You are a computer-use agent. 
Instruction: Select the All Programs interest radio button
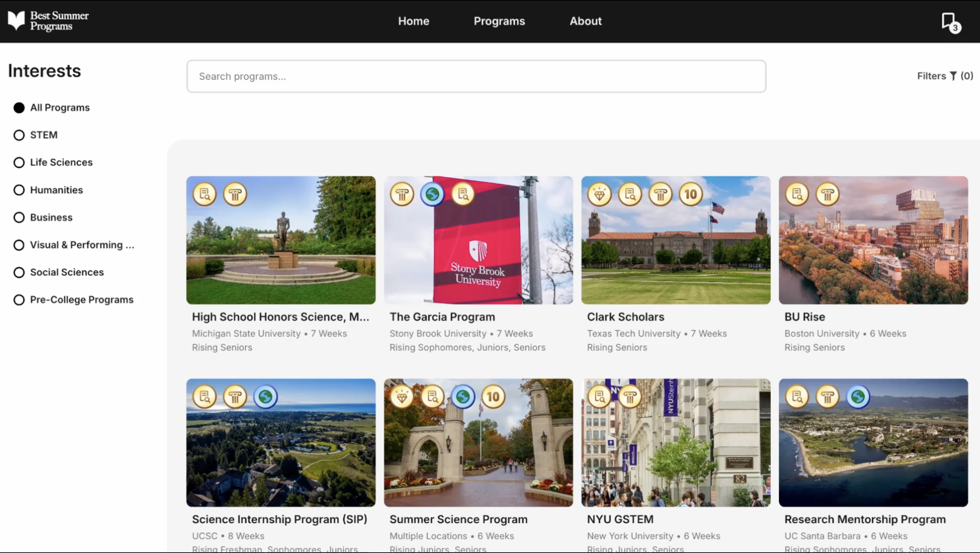19,108
